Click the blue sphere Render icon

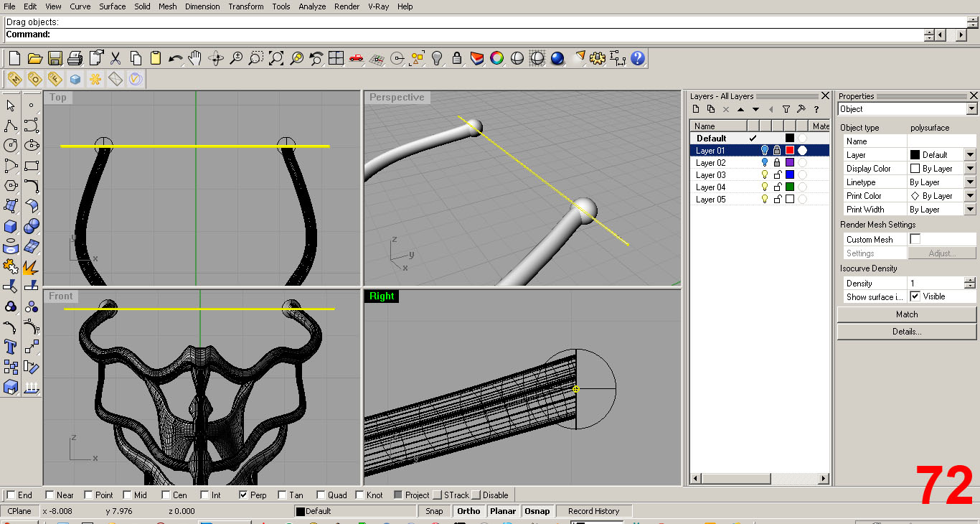[x=557, y=58]
